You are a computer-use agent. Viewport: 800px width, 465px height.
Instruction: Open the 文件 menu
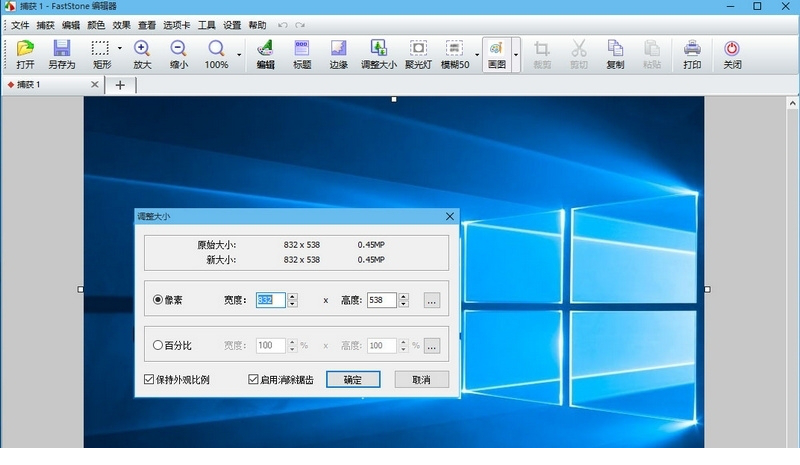(x=20, y=25)
